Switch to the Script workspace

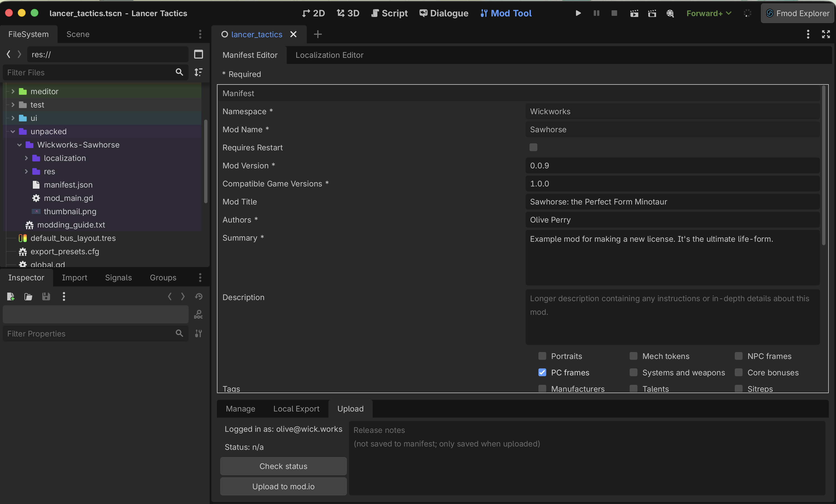390,13
